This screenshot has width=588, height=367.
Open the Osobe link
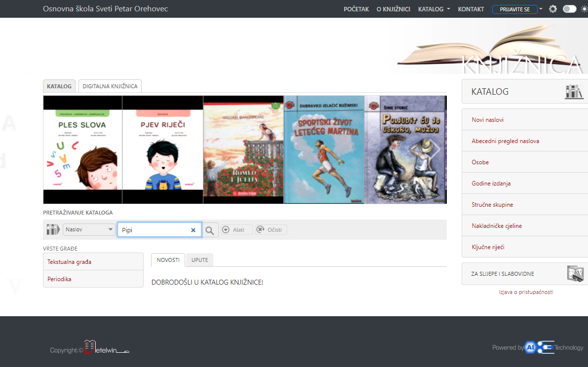tap(480, 162)
